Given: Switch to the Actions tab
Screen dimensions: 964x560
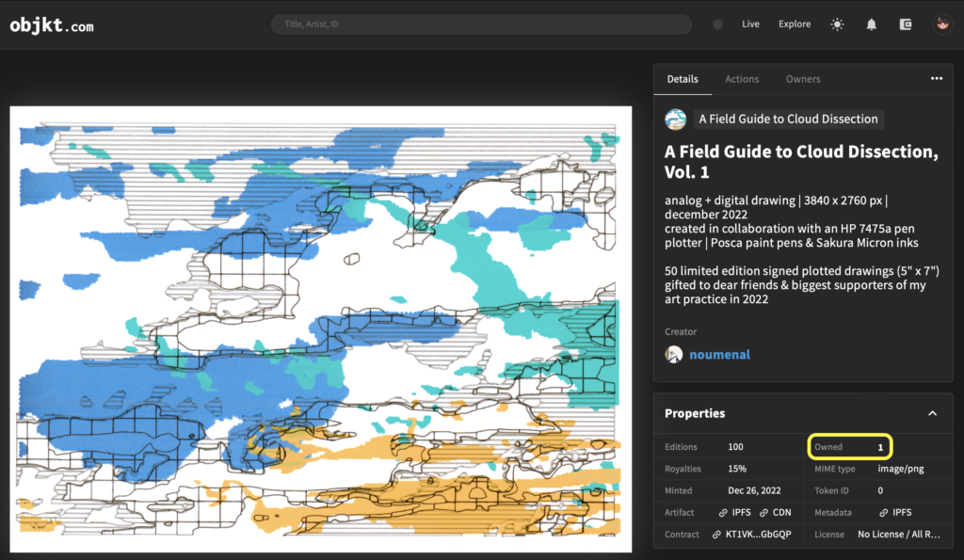Looking at the screenshot, I should click(742, 79).
